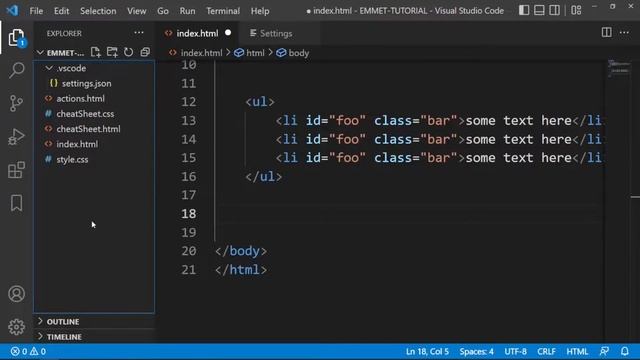Screen dimensions: 640x360
Task: Click errors and warnings count in status bar
Action: pos(28,351)
